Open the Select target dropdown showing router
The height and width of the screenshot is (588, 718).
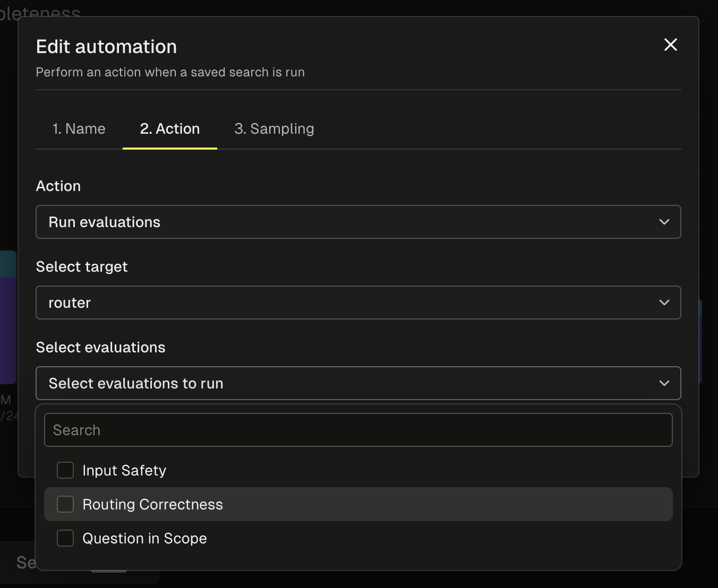(x=358, y=302)
